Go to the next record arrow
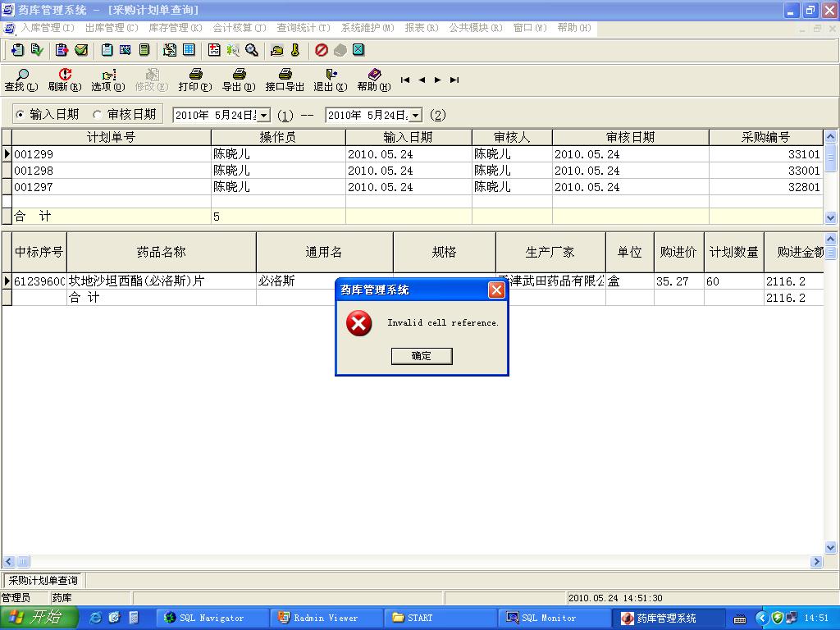Viewport: 840px width, 630px height. 438,80
